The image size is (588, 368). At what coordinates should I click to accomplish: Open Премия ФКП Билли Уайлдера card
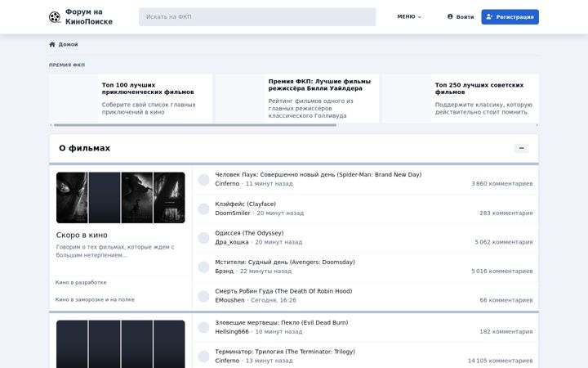297,98
